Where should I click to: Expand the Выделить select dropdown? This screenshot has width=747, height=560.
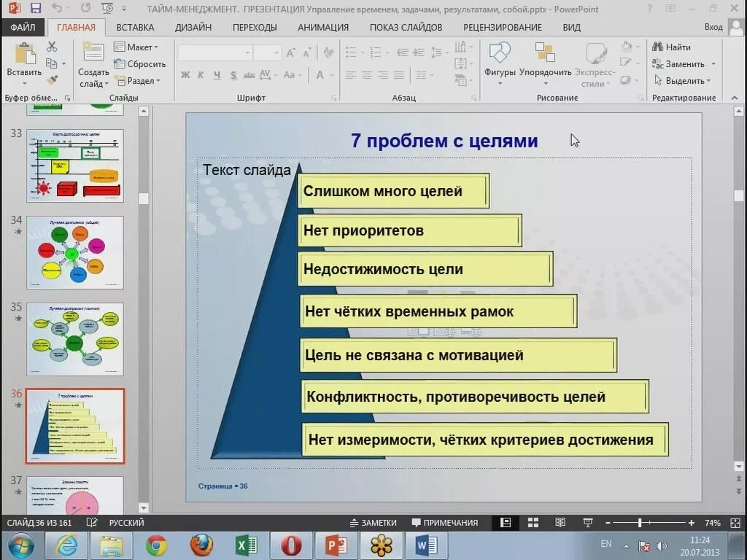(682, 80)
